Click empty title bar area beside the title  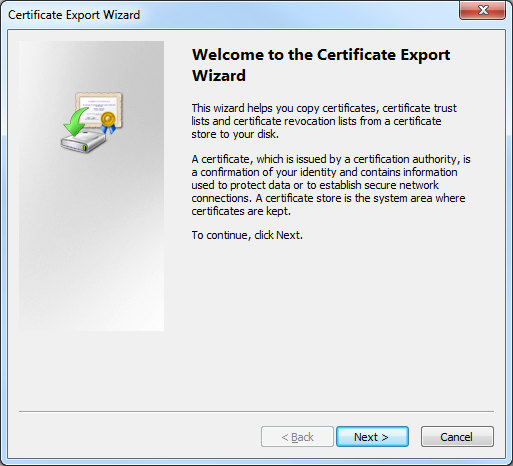point(297,15)
